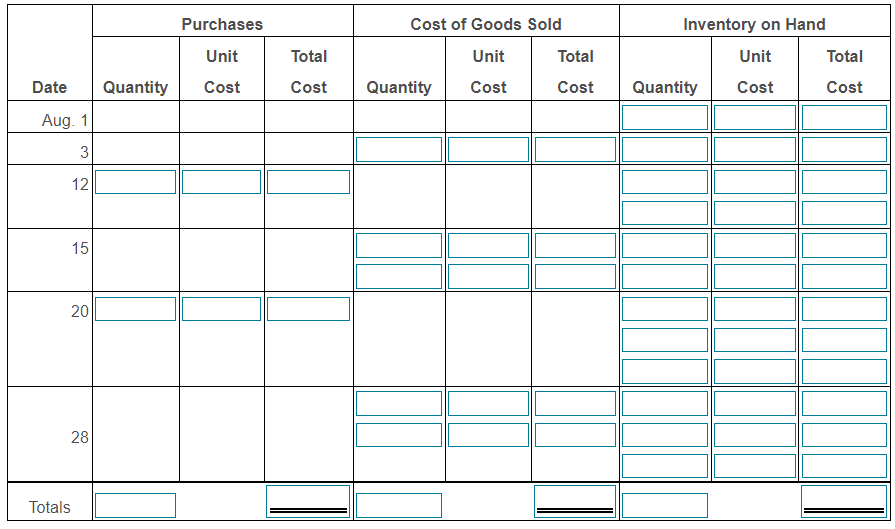895x529 pixels.
Task: Select Aug. 20 second-line Inventory Quantity field
Action: pos(664,340)
